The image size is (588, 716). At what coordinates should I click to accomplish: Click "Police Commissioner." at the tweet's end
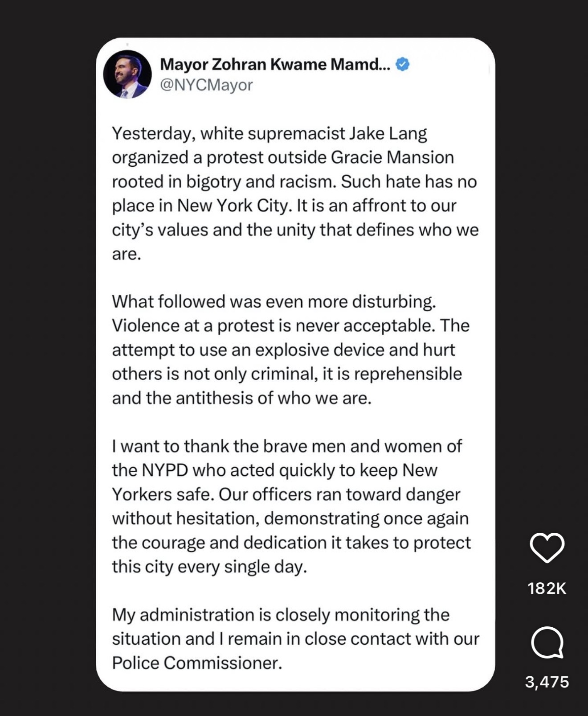coord(197,663)
